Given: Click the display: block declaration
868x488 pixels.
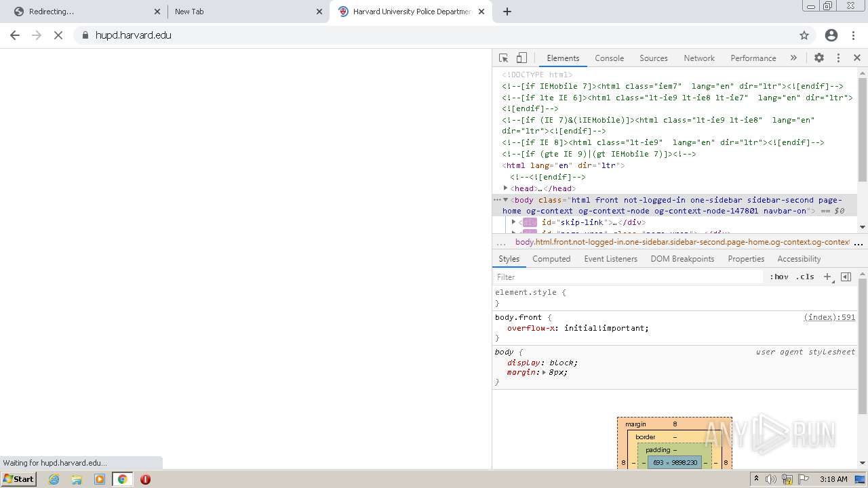Looking at the screenshot, I should coord(542,363).
